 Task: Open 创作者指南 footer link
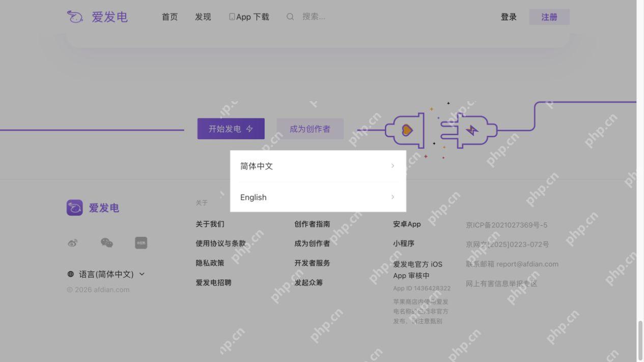pyautogui.click(x=312, y=224)
